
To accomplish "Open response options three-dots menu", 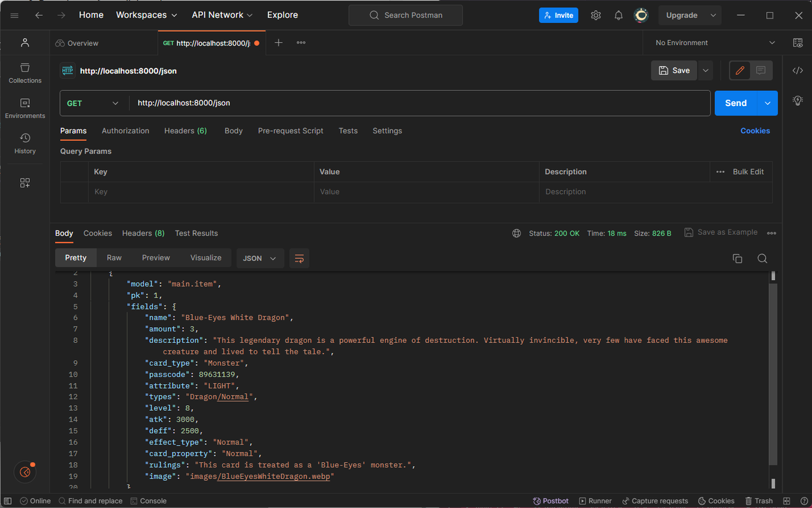I will (x=771, y=233).
